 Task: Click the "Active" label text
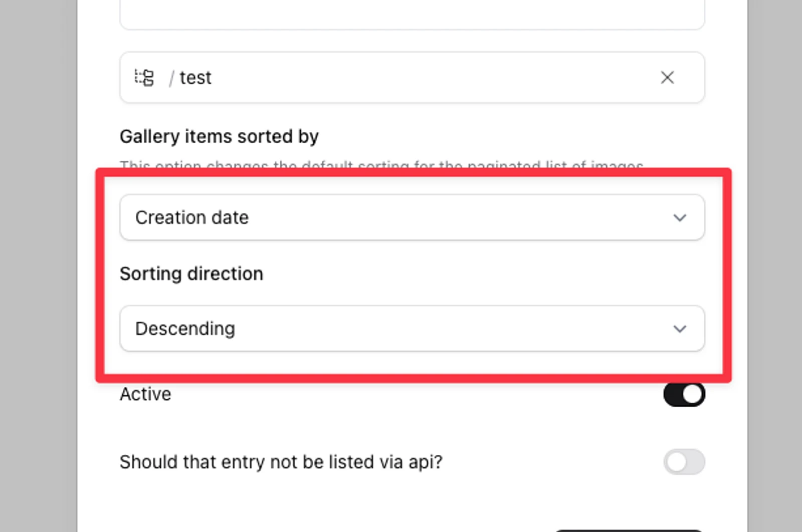(x=145, y=394)
